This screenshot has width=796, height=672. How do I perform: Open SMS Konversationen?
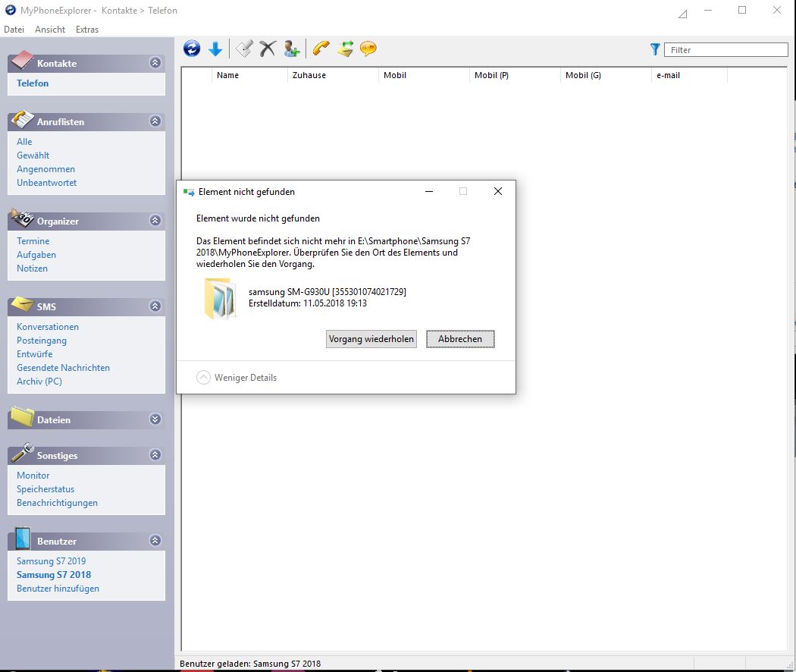(x=48, y=327)
